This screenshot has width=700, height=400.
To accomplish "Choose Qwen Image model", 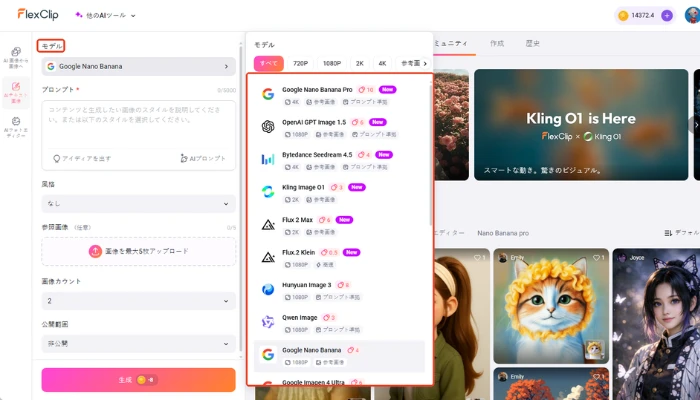I will [x=339, y=323].
